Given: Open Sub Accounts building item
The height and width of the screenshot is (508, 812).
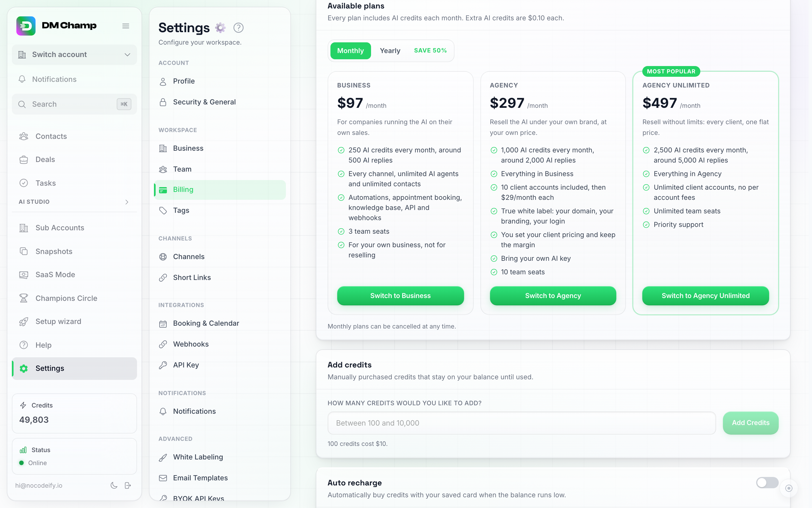Looking at the screenshot, I should click(74, 228).
